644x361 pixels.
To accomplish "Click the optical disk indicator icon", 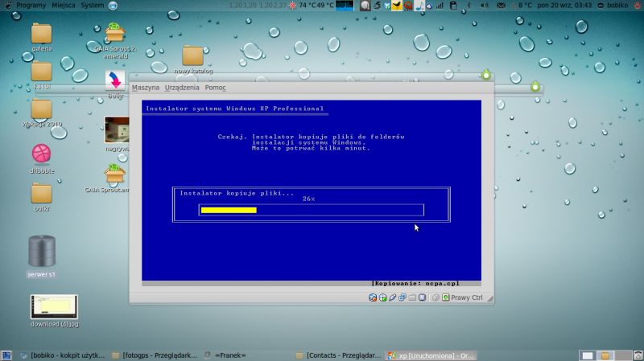I will [383, 297].
